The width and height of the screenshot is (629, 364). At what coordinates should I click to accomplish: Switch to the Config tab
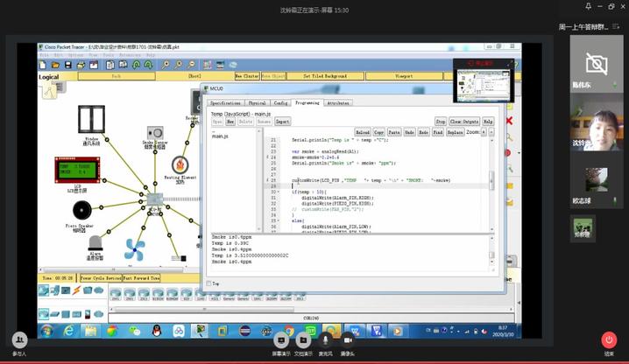(x=281, y=102)
